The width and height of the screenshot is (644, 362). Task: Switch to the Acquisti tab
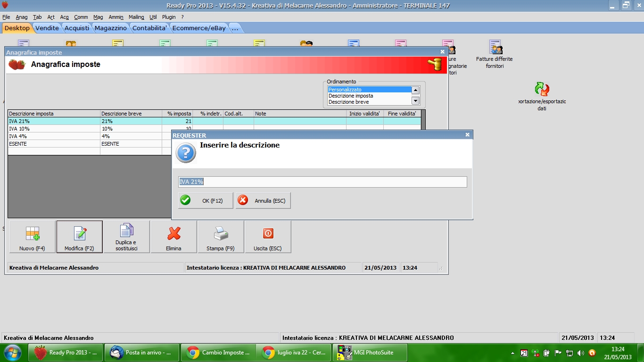77,28
